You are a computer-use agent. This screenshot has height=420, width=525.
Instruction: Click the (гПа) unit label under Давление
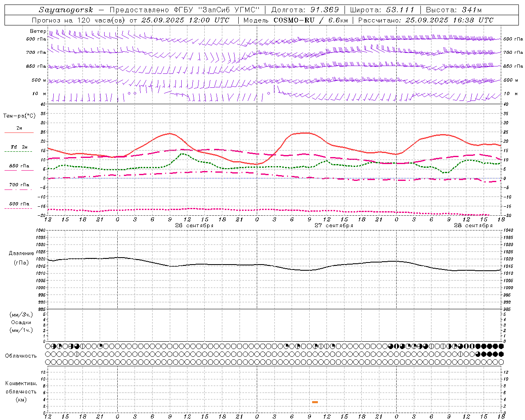(x=21, y=263)
